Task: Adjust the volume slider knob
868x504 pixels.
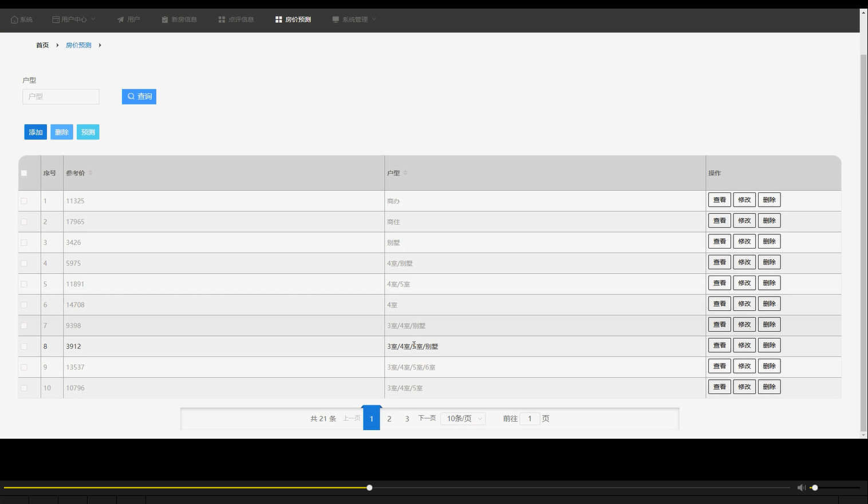Action: click(814, 487)
